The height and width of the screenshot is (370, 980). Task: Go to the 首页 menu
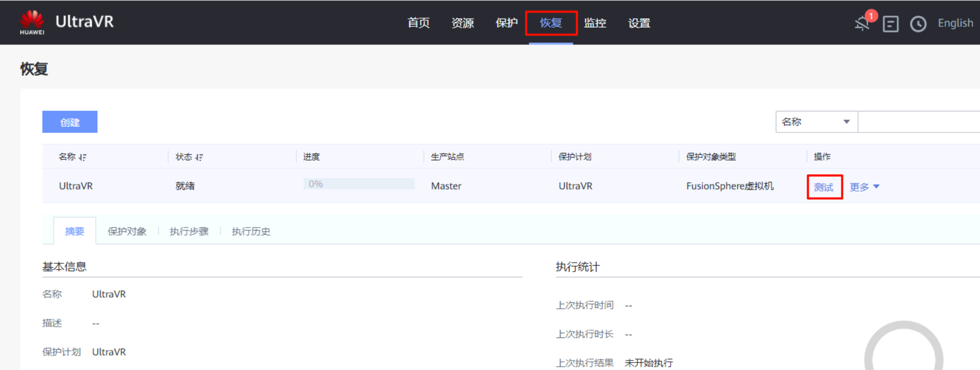click(418, 23)
